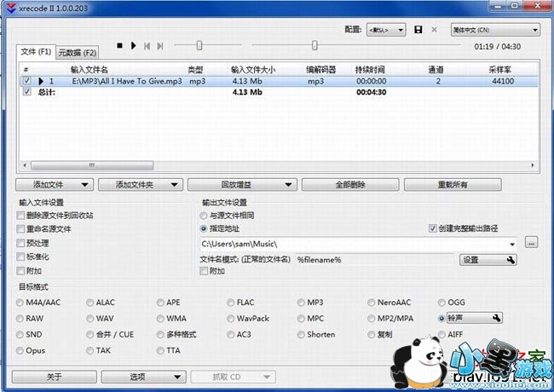
Task: Click the xrecode II app icon in the title bar
Action: (x=11, y=8)
